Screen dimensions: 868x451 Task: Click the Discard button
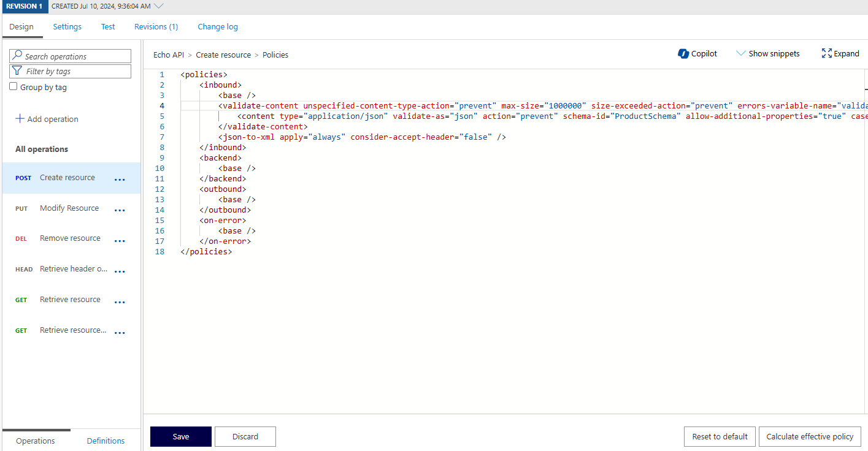pyautogui.click(x=245, y=436)
